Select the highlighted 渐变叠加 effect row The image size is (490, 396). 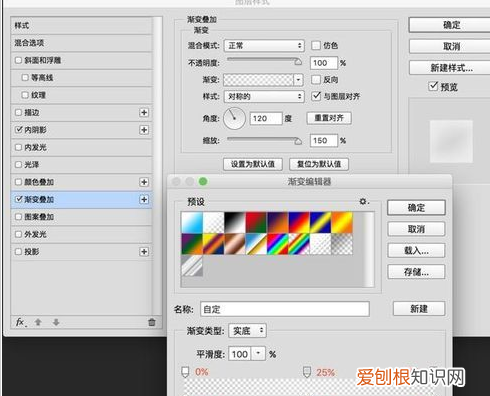[x=82, y=199]
